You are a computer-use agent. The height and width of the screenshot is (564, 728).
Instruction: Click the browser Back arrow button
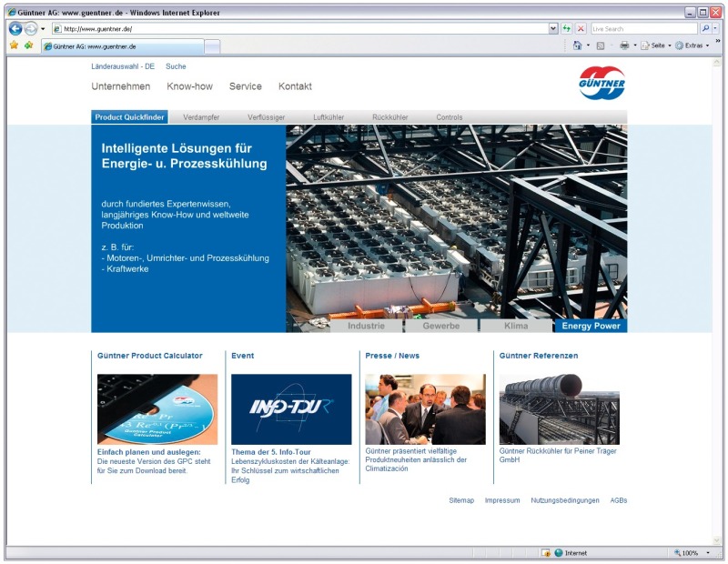[x=15, y=29]
